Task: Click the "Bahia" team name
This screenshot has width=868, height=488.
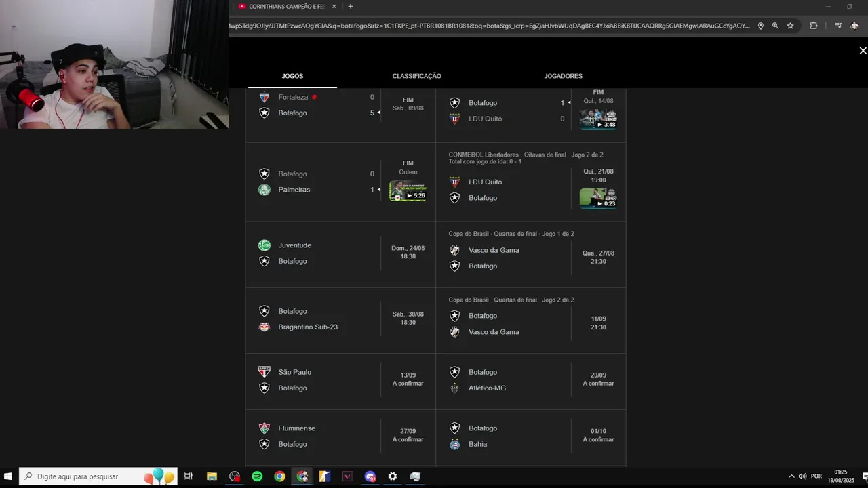Action: (477, 445)
